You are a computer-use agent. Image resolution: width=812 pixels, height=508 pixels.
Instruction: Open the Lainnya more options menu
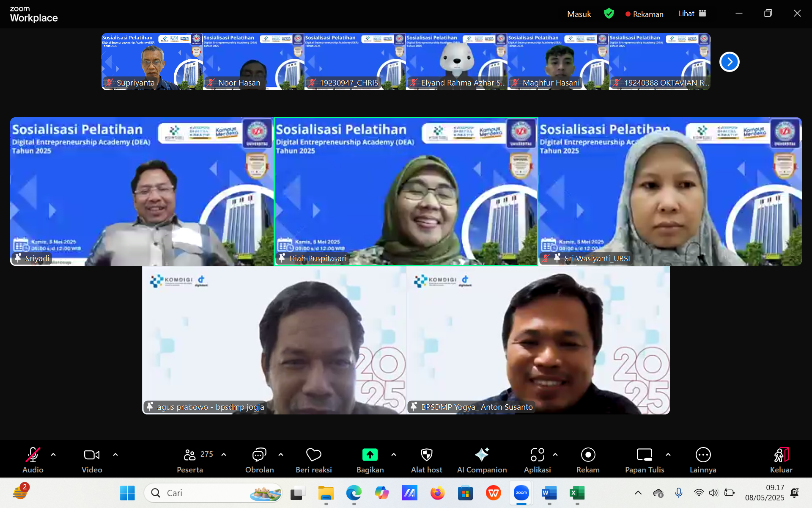pos(703,455)
